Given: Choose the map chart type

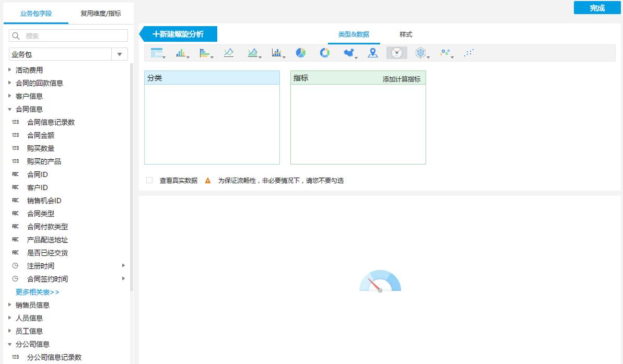Looking at the screenshot, I should [x=348, y=53].
